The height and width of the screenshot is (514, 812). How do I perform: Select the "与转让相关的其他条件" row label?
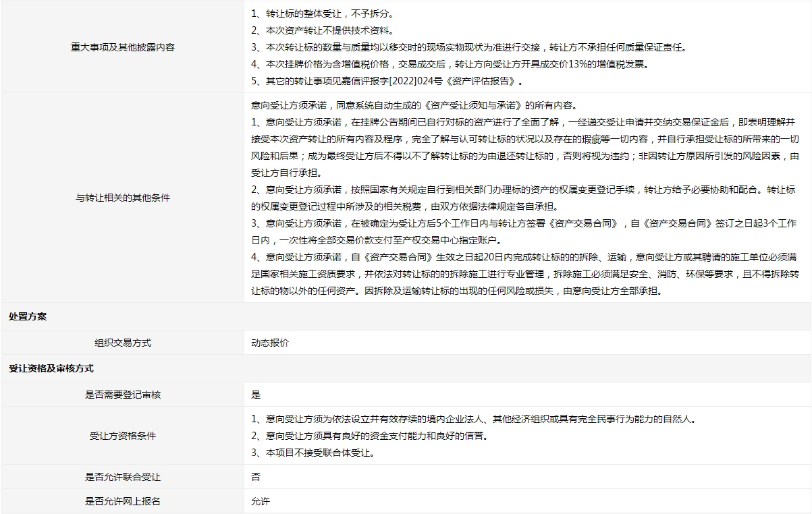coord(123,198)
